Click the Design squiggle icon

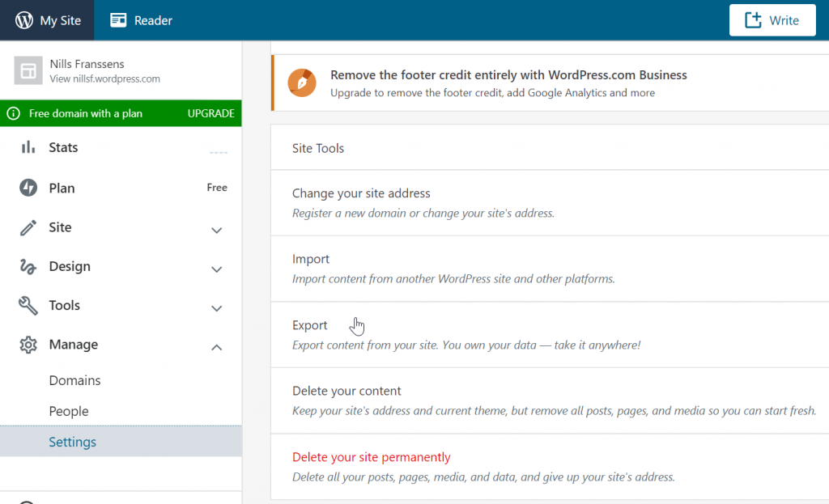[28, 266]
